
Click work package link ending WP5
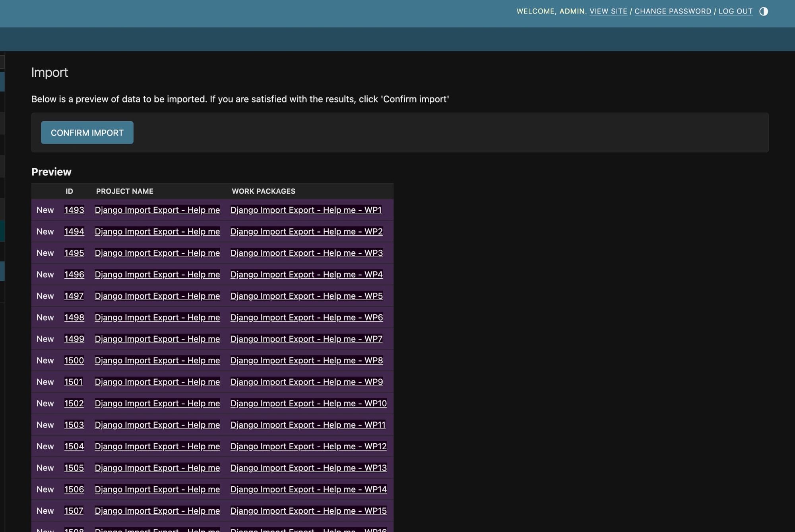306,296
